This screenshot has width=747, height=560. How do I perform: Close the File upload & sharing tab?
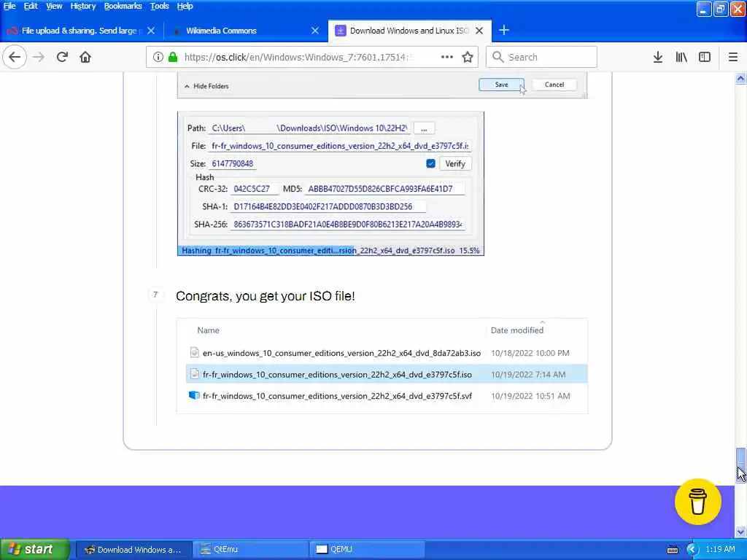click(x=151, y=31)
